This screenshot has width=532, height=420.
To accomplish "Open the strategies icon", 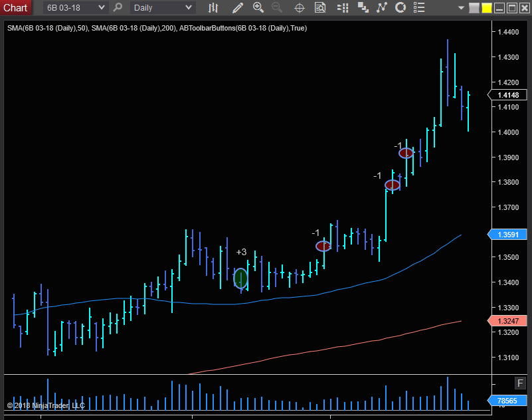I will [x=400, y=7].
